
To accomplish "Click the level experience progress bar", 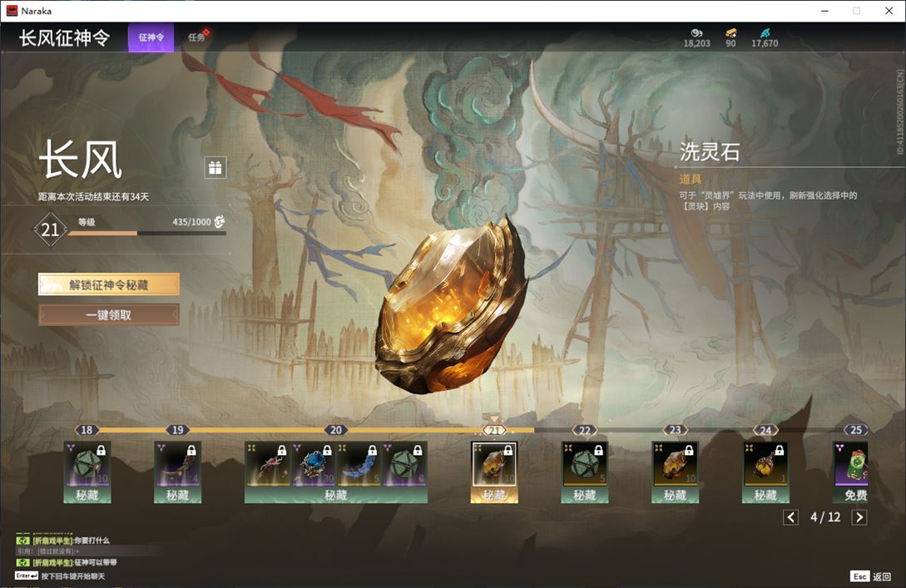I will (x=146, y=234).
